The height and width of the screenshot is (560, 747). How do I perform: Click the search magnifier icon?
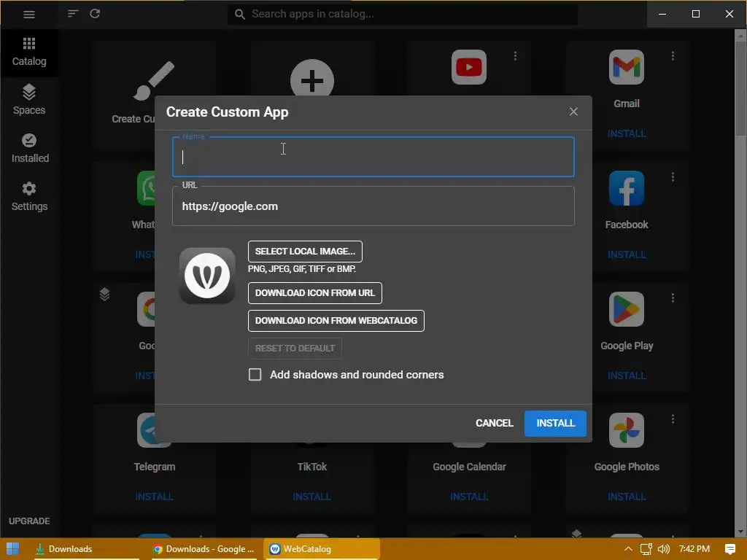coord(239,15)
